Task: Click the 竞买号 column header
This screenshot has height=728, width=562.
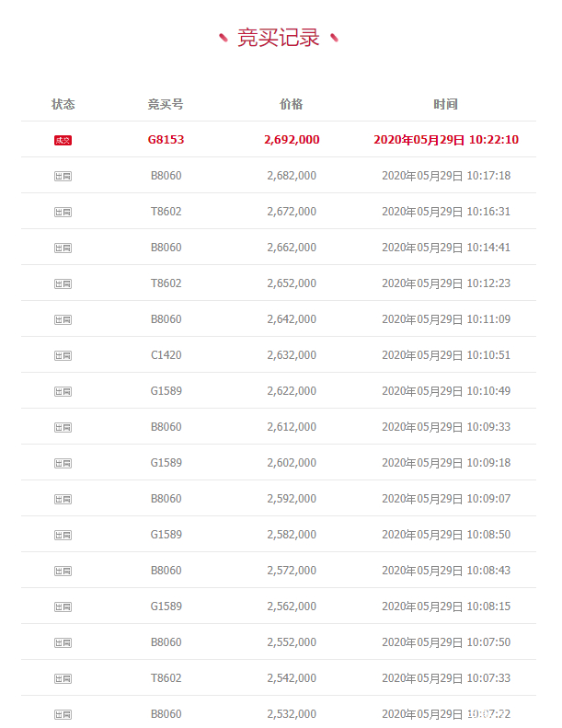Action: pos(166,104)
